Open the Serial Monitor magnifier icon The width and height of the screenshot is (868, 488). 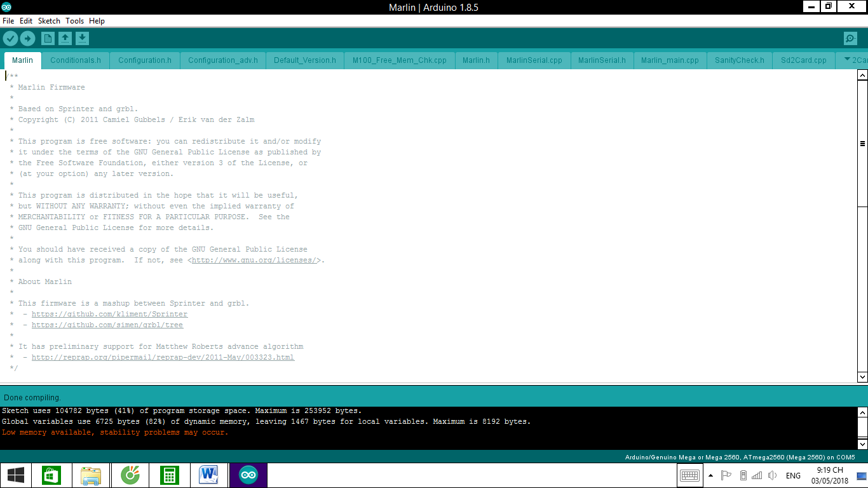[x=851, y=39]
